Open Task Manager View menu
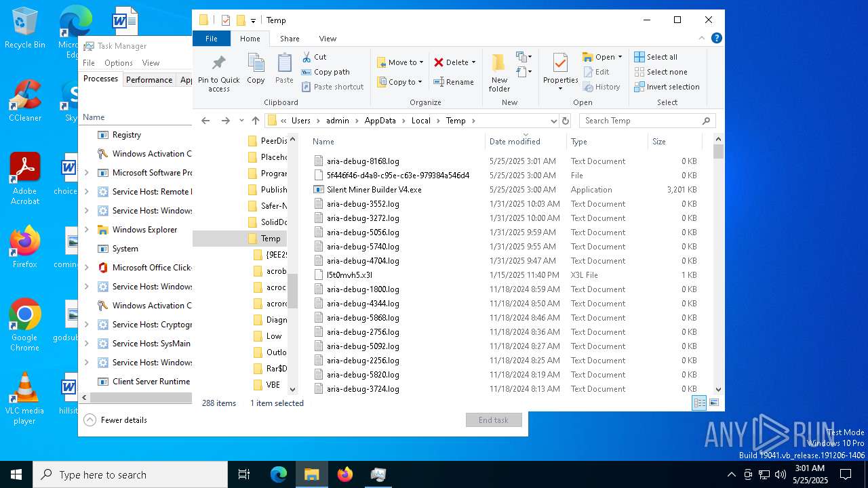Viewport: 868px width, 488px height. click(x=151, y=63)
